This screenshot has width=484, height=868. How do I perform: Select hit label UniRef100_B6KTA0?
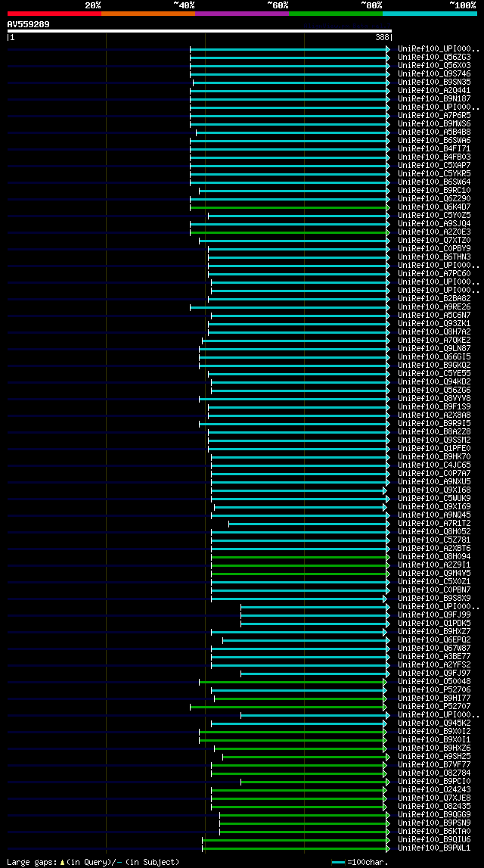(434, 831)
